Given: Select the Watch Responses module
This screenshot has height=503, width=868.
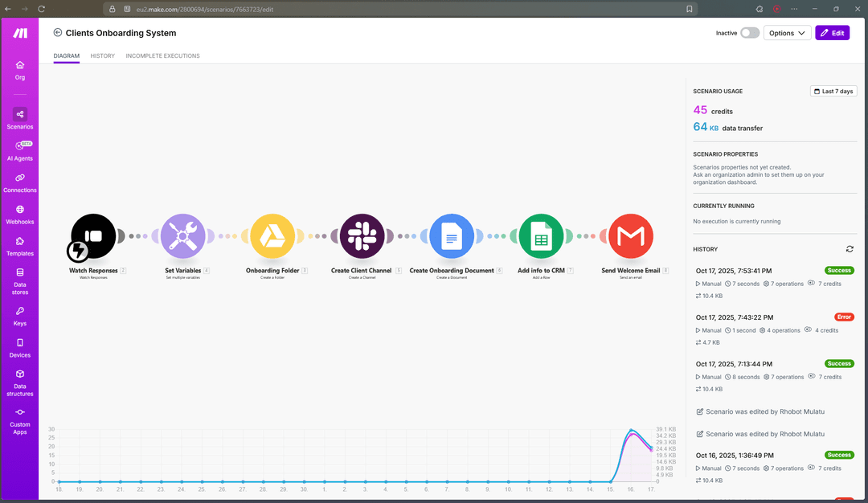Looking at the screenshot, I should tap(93, 235).
